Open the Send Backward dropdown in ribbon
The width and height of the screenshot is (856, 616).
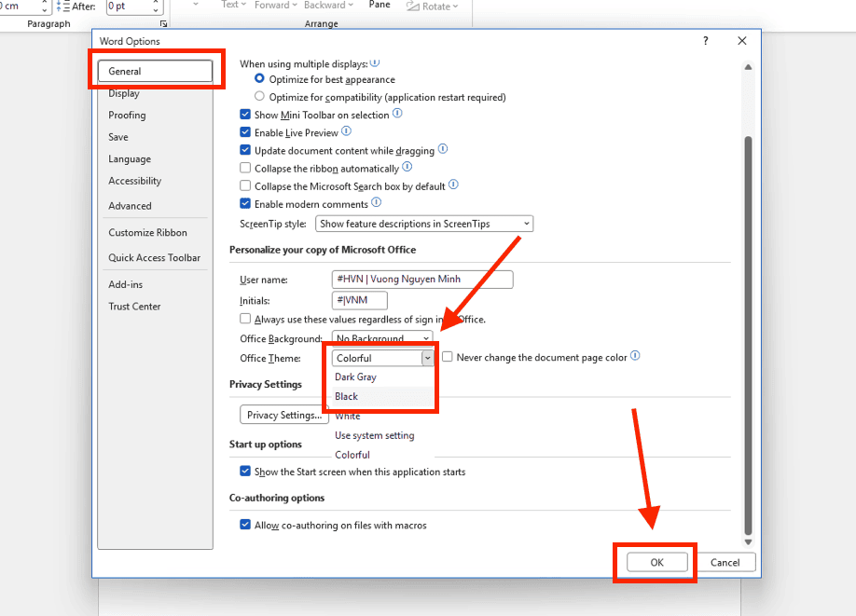tap(328, 5)
